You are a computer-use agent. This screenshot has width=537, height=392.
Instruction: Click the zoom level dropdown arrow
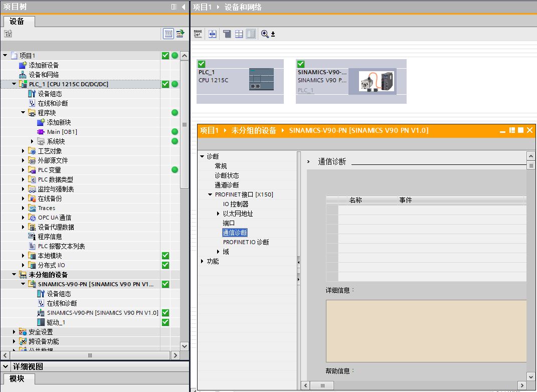pos(273,34)
